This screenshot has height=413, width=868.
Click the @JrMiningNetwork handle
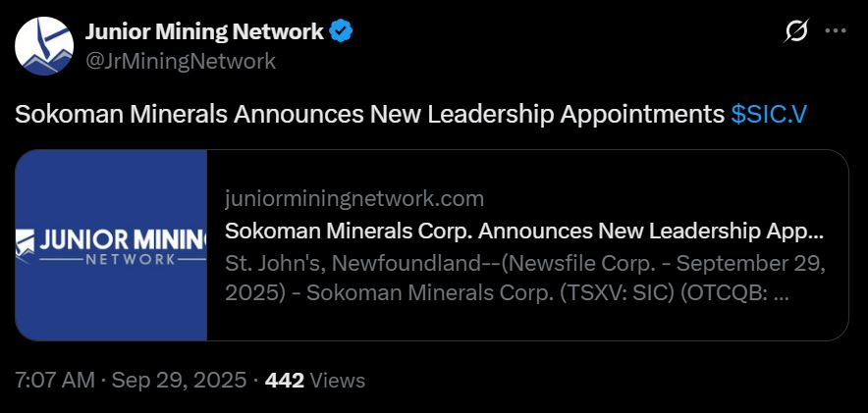tap(181, 61)
